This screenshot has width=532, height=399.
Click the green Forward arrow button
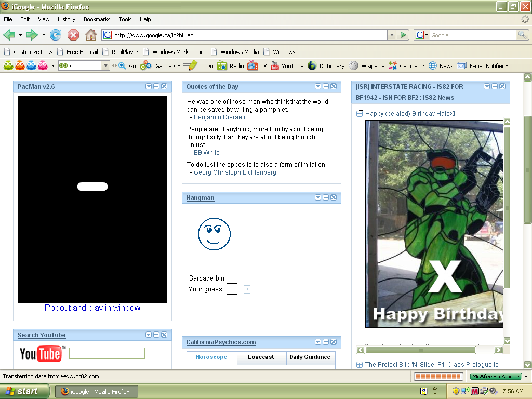[32, 35]
